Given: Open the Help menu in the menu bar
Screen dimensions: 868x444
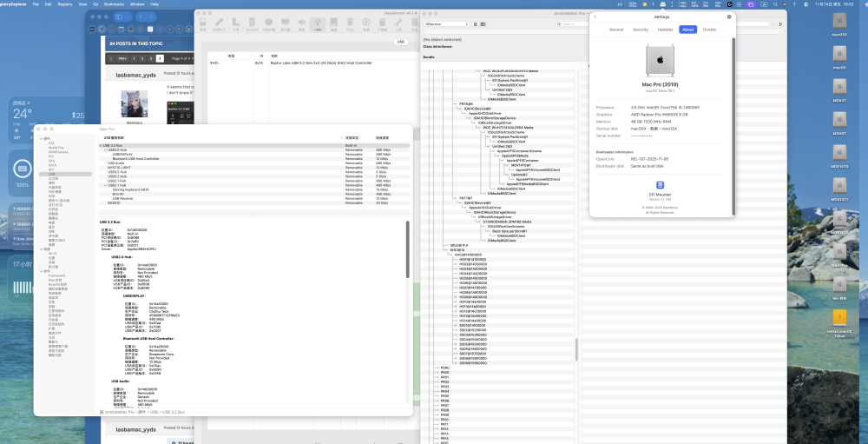Looking at the screenshot, I should click(x=155, y=3).
